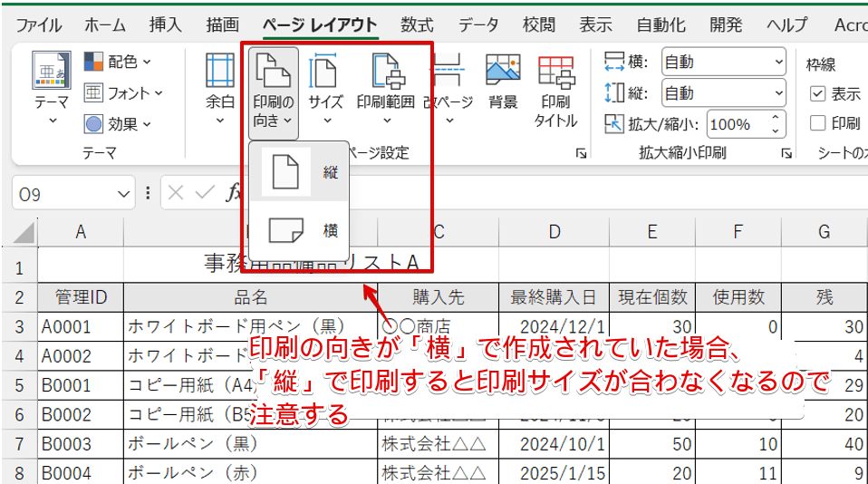Switch to the 開発 tab

pos(726,24)
